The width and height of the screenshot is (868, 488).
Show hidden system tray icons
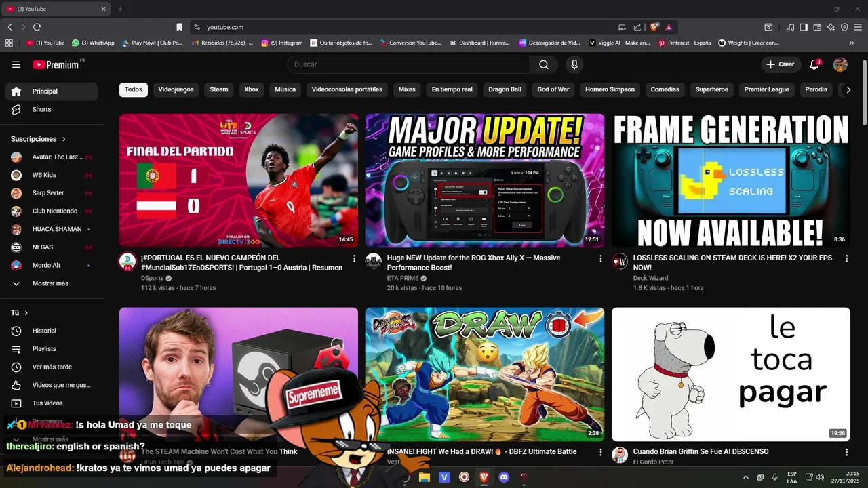(746, 477)
